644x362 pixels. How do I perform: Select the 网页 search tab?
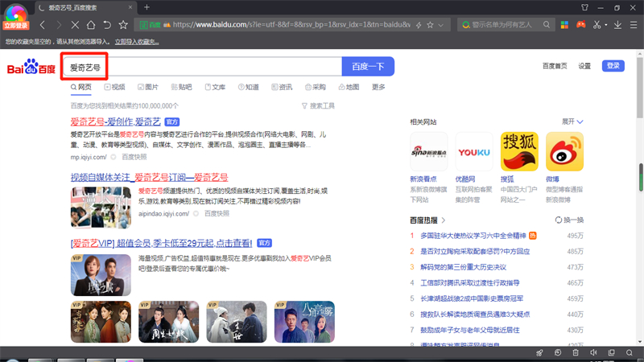(81, 87)
